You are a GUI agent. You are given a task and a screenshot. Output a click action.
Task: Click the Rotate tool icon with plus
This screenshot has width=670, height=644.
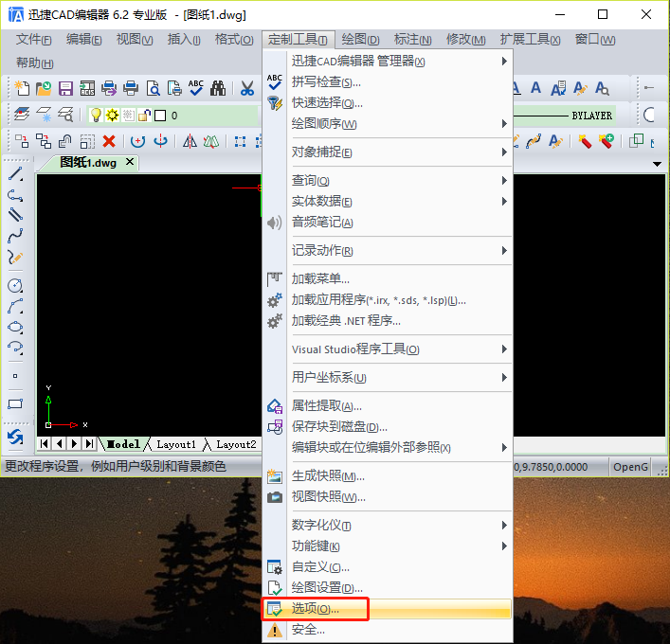point(137,141)
